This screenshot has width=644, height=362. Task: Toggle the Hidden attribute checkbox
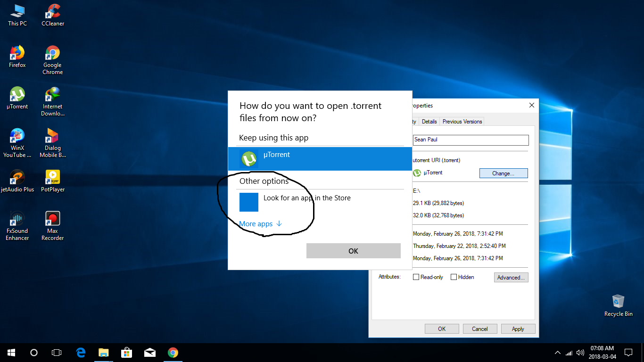pyautogui.click(x=454, y=277)
